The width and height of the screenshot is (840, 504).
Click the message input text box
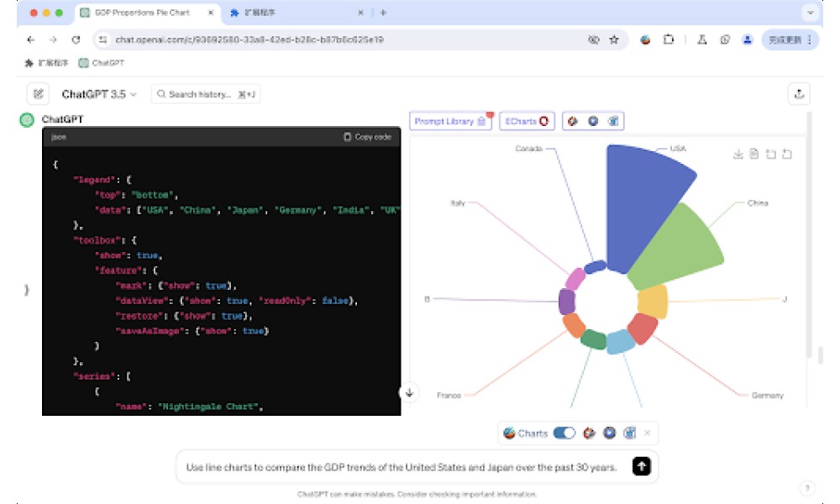pos(402,467)
